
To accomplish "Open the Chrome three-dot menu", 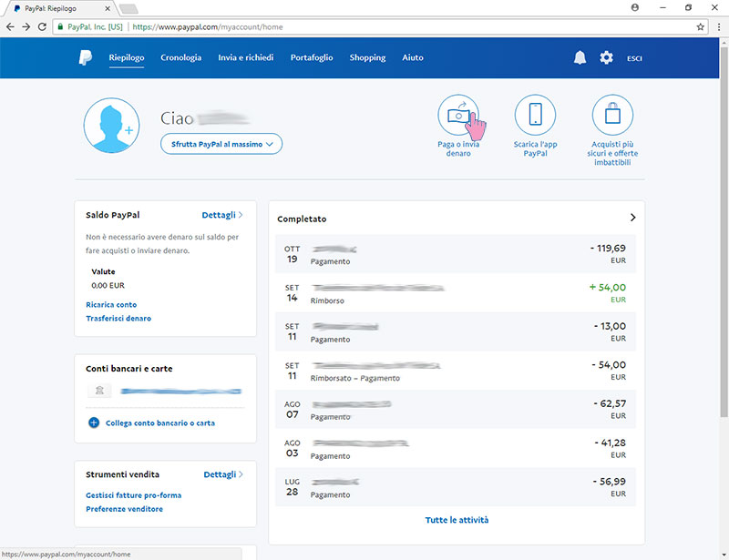I will 719,27.
